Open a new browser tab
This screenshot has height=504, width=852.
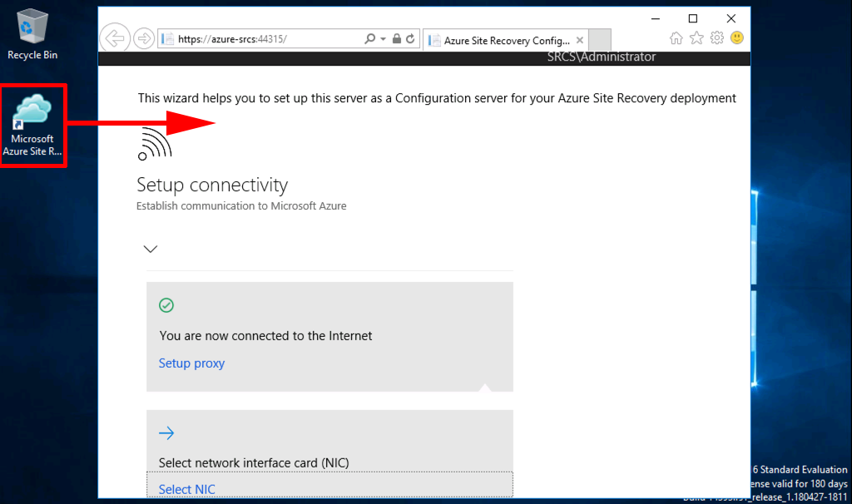(600, 40)
